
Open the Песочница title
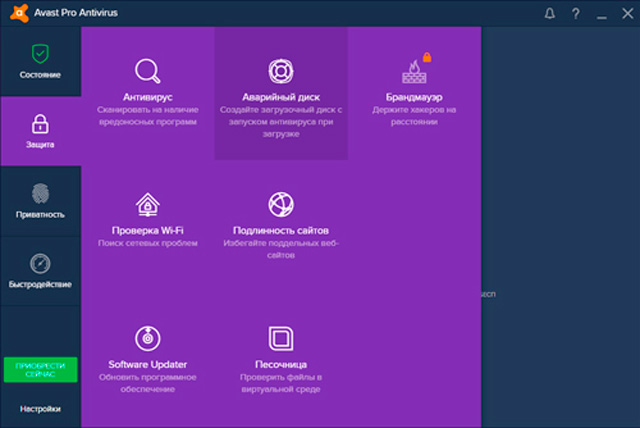coord(281,364)
